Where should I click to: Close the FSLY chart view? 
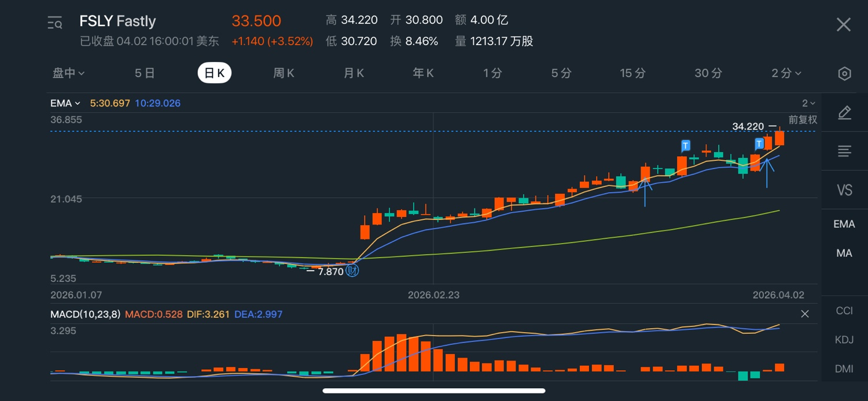(843, 24)
